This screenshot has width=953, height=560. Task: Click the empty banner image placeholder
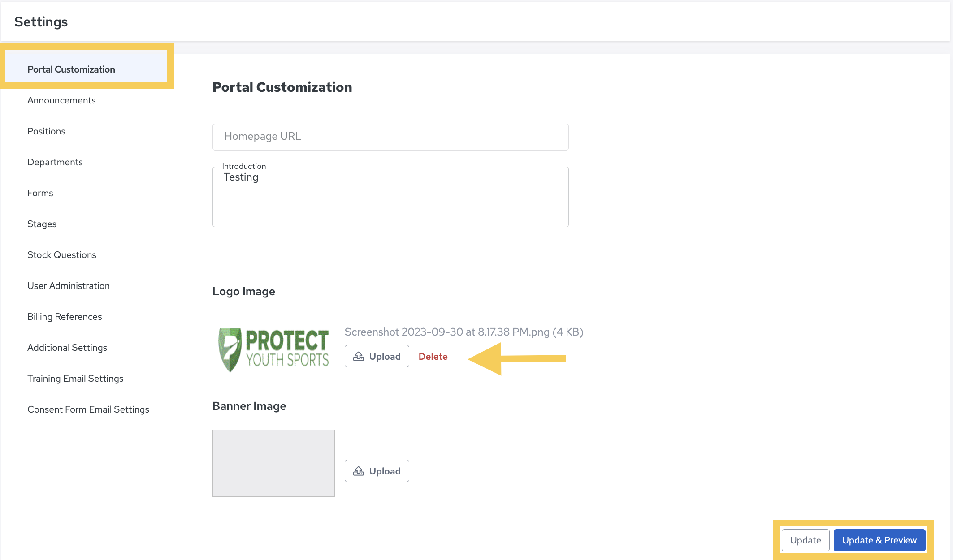click(273, 463)
